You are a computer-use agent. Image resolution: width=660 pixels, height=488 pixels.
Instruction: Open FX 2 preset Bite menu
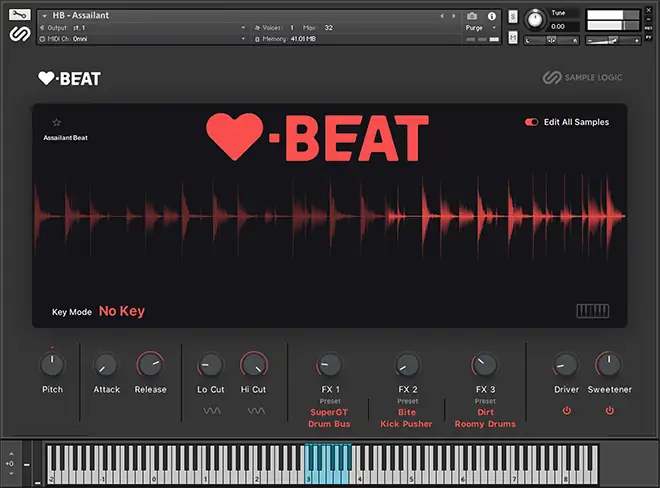coord(407,412)
